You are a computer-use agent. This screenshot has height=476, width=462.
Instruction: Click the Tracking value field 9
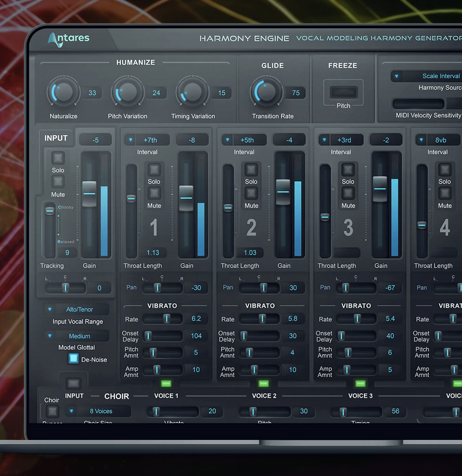67,252
